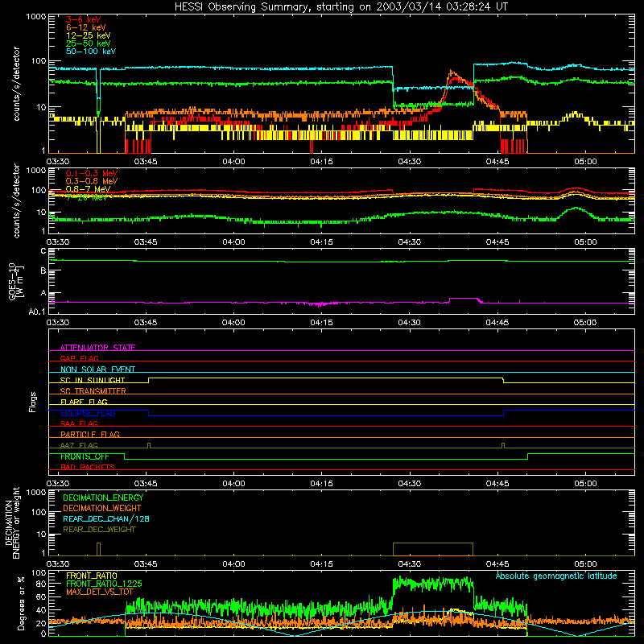644x644 pixels.
Task: Click the Absolute geomagnetic latitude label
Action: coord(556,576)
